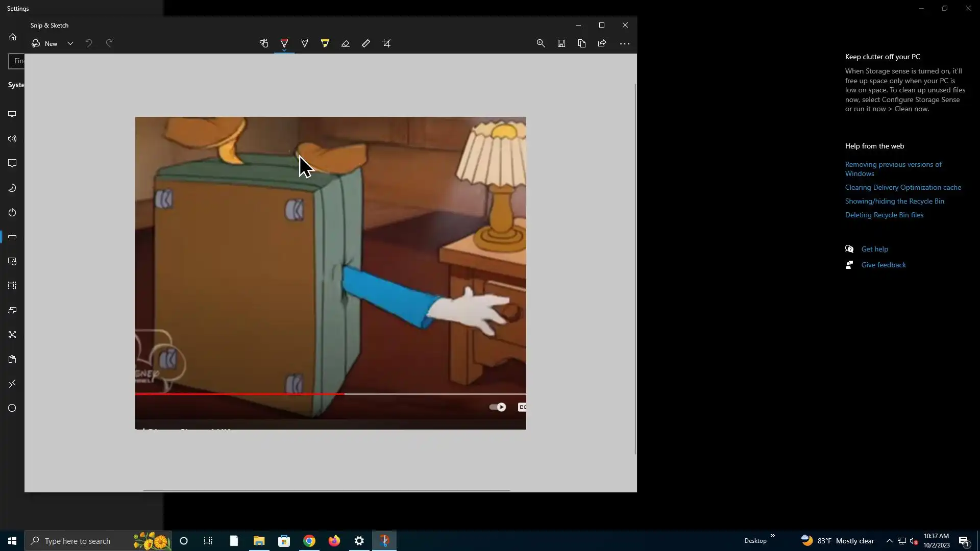Click the New snip button
This screenshot has width=980, height=551.
[45, 43]
